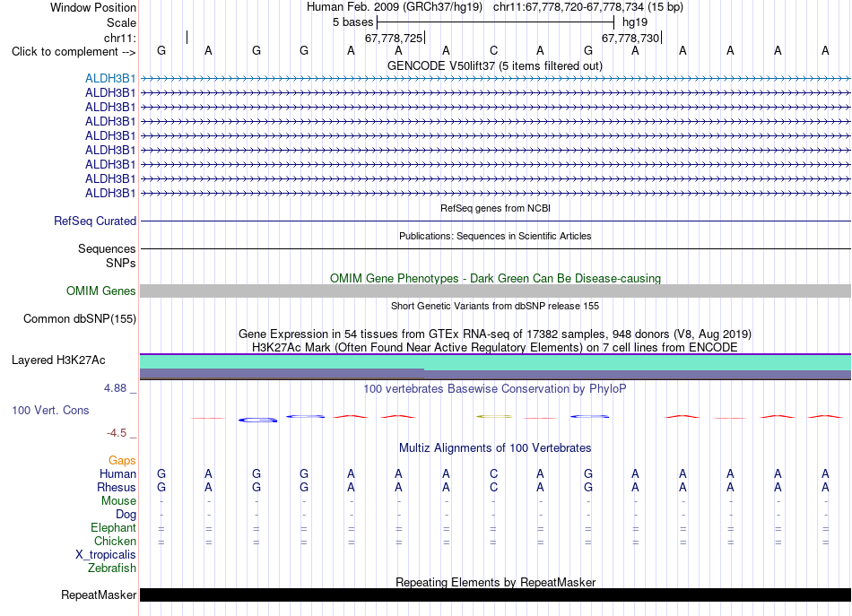Click the RepeatMasker track label
This screenshot has width=852, height=616.
[99, 595]
